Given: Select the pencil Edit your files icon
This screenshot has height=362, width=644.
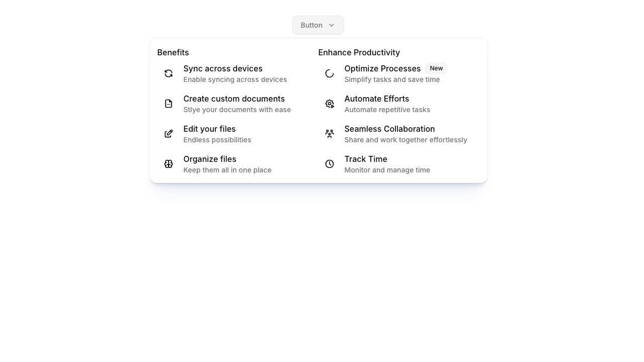Looking at the screenshot, I should (169, 134).
